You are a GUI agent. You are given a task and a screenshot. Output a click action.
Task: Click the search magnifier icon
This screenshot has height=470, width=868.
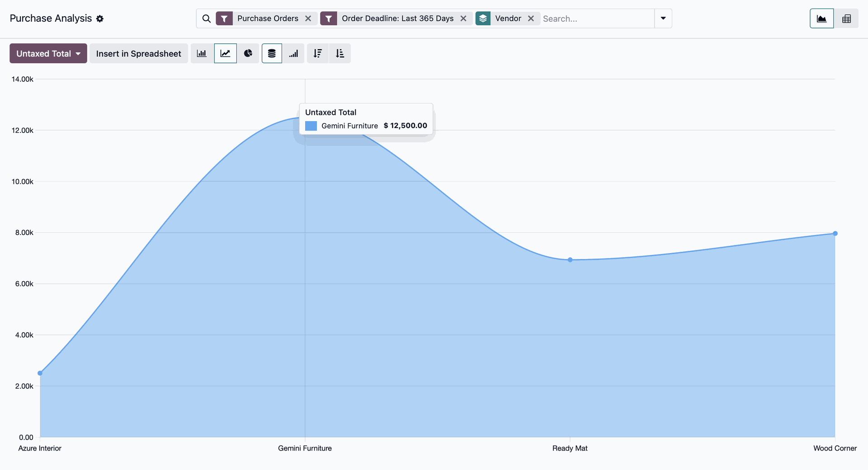click(x=207, y=19)
